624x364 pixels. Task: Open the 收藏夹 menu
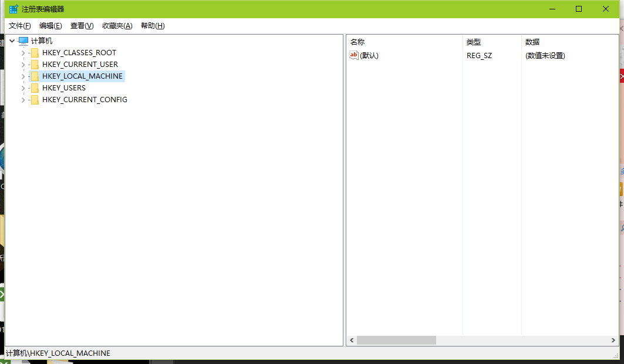[x=116, y=26]
